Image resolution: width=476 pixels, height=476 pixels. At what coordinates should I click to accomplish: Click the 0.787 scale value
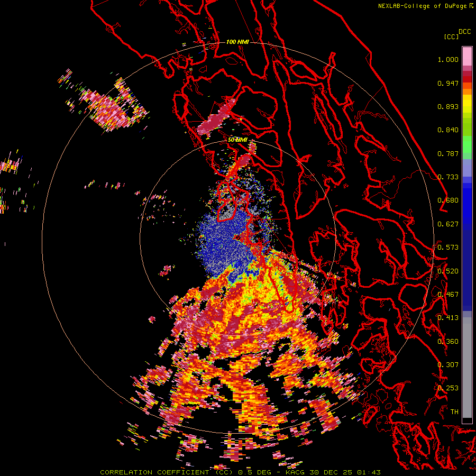[448, 153]
